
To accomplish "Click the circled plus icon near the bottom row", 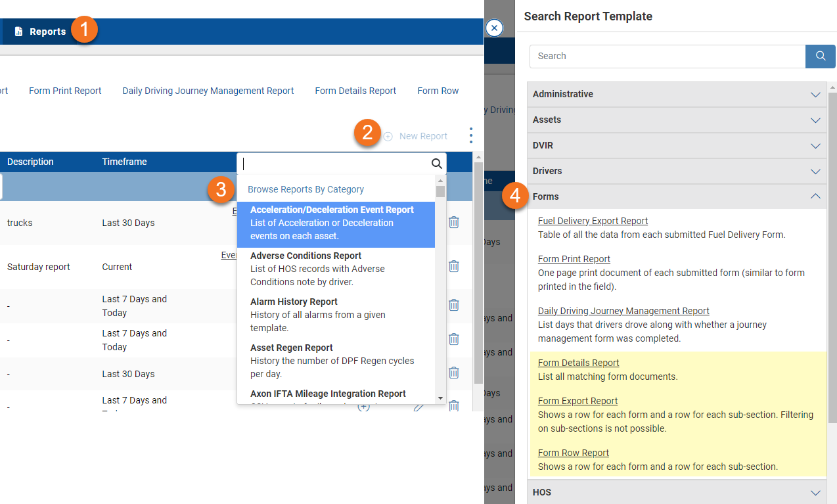I will pyautogui.click(x=365, y=406).
